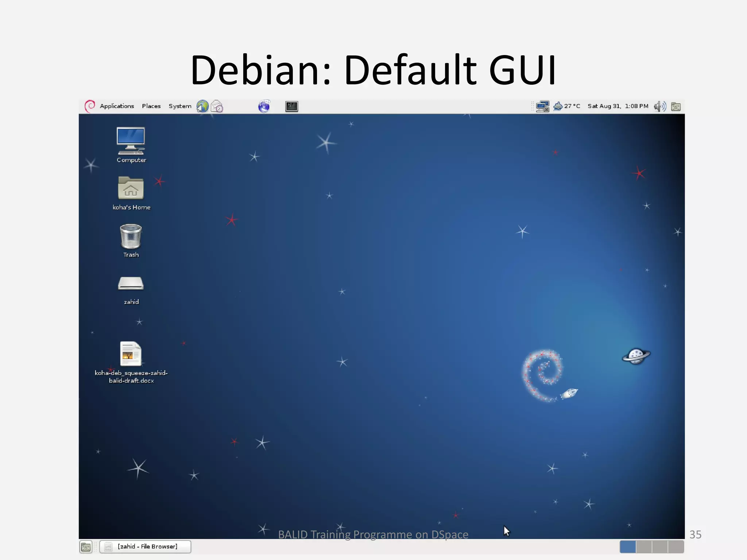Switch to the second workspace

644,547
